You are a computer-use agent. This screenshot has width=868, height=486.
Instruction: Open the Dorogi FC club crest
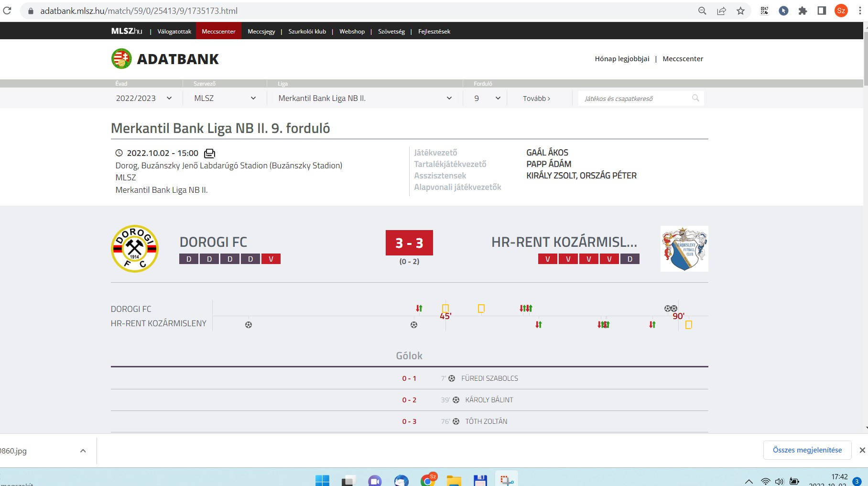(x=135, y=249)
